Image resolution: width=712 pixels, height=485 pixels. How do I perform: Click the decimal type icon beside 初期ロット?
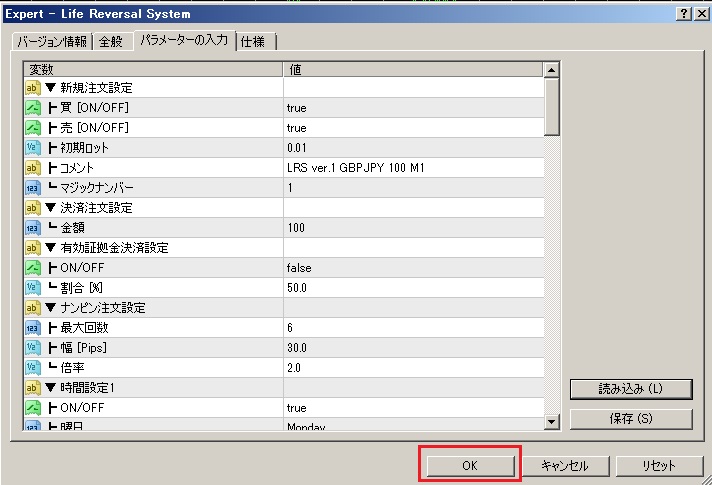pyautogui.click(x=32, y=148)
